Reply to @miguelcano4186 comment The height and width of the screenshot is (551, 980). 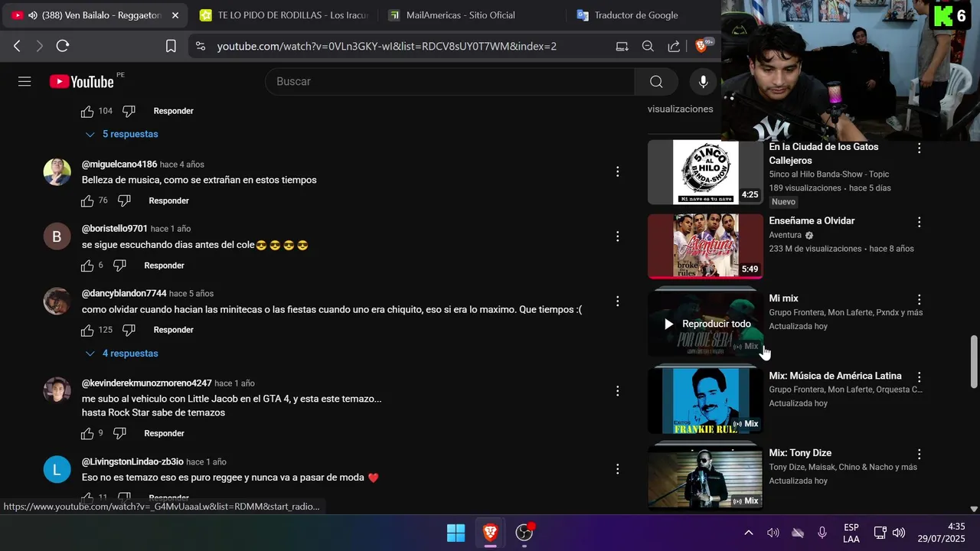(x=168, y=201)
